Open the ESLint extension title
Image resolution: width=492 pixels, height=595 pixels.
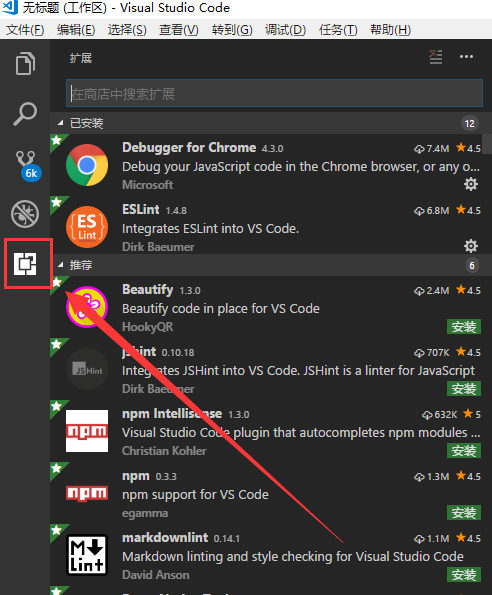[141, 209]
